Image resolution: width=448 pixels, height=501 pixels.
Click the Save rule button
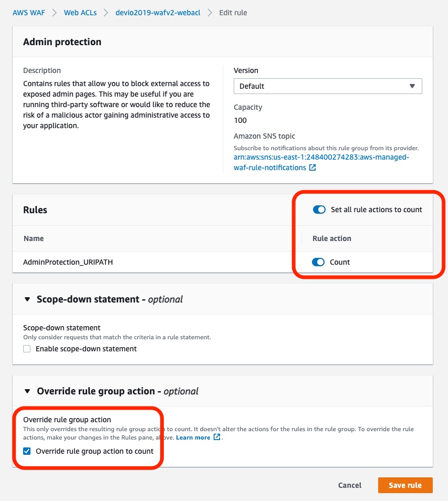click(405, 485)
